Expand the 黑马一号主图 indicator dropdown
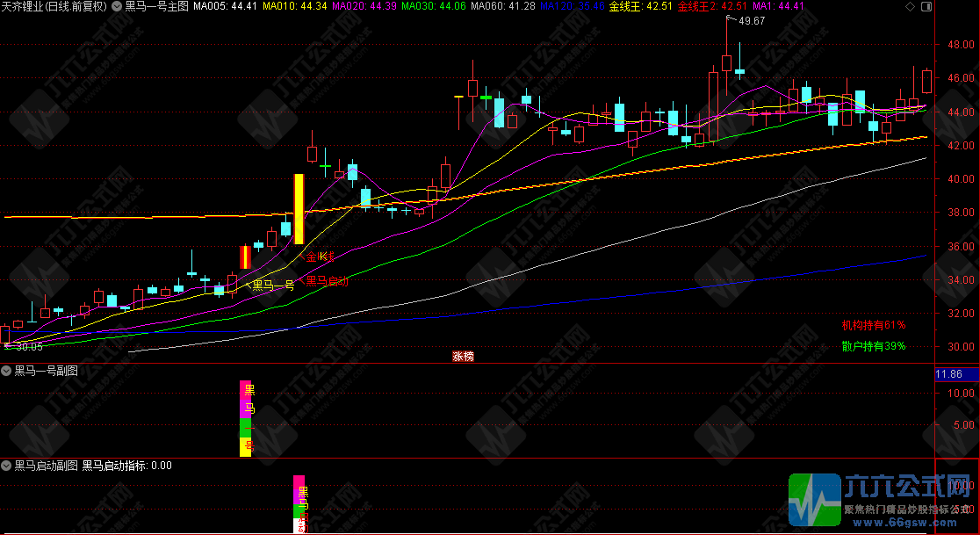 pos(117,6)
